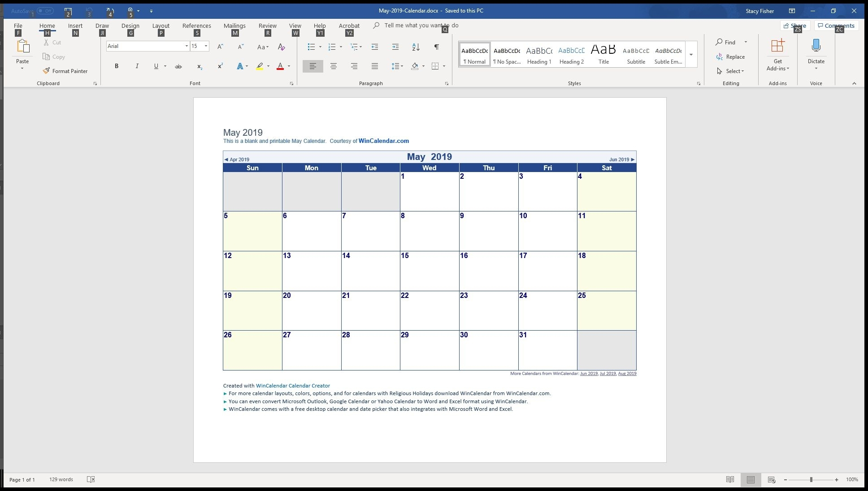This screenshot has width=868, height=491.
Task: Click the Bold formatting icon
Action: click(116, 65)
